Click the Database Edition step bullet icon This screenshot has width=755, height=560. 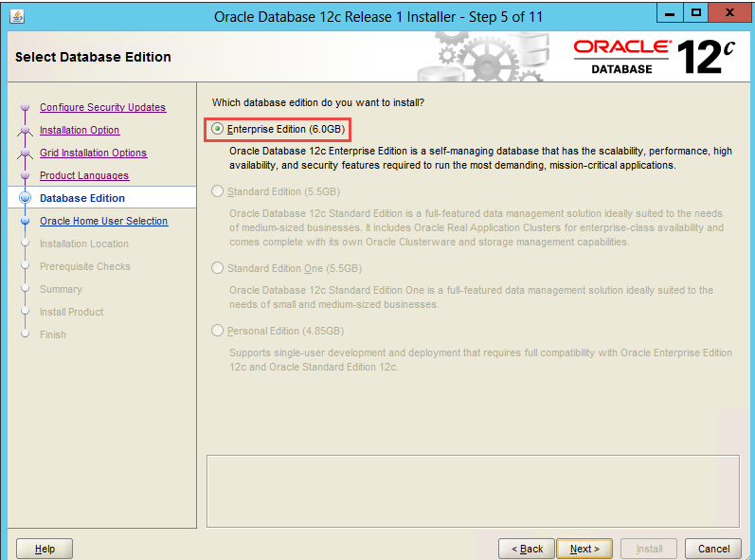click(x=26, y=198)
